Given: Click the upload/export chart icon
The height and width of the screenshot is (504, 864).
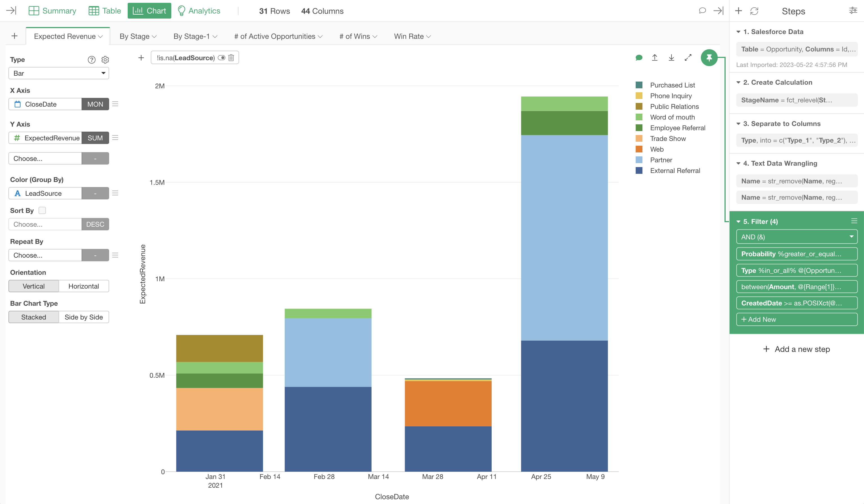Looking at the screenshot, I should pyautogui.click(x=654, y=58).
